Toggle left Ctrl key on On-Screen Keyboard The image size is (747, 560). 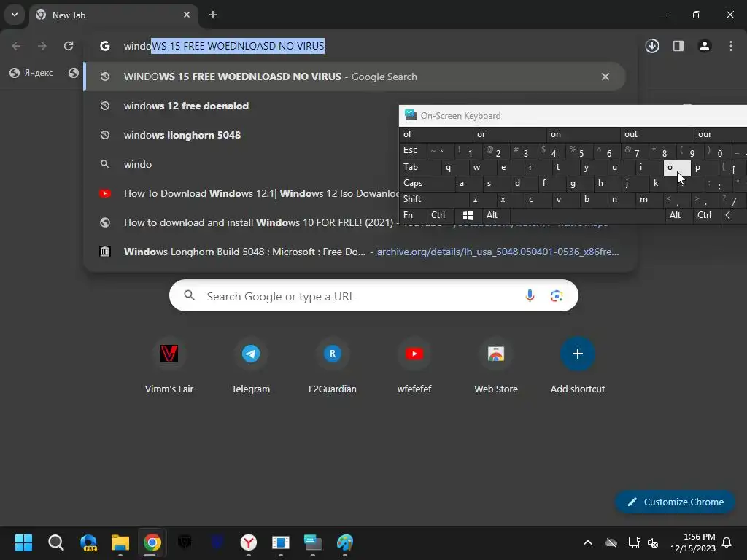coord(440,215)
